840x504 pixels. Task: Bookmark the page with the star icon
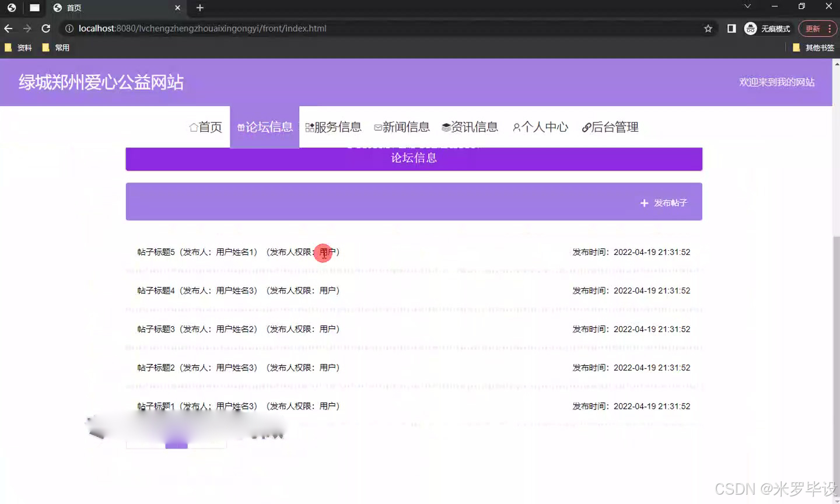(707, 28)
